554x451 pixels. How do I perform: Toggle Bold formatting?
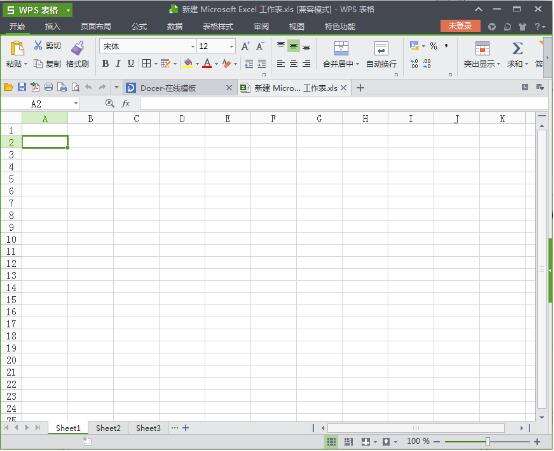[105, 64]
